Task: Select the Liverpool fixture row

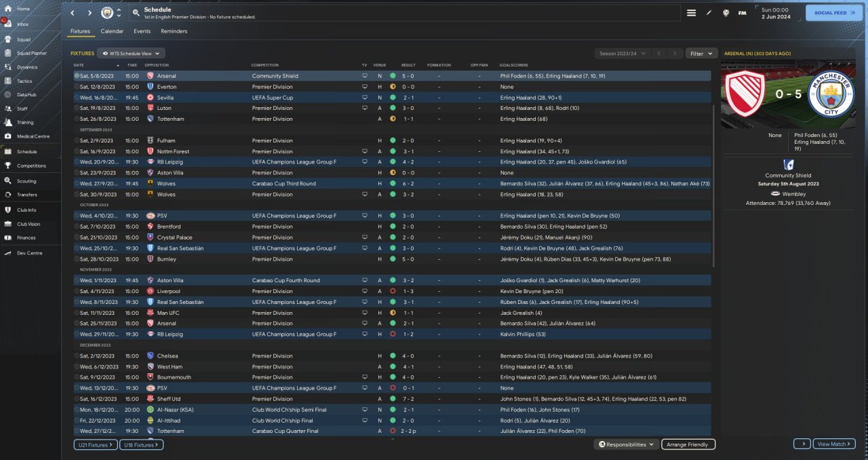Action: click(392, 291)
